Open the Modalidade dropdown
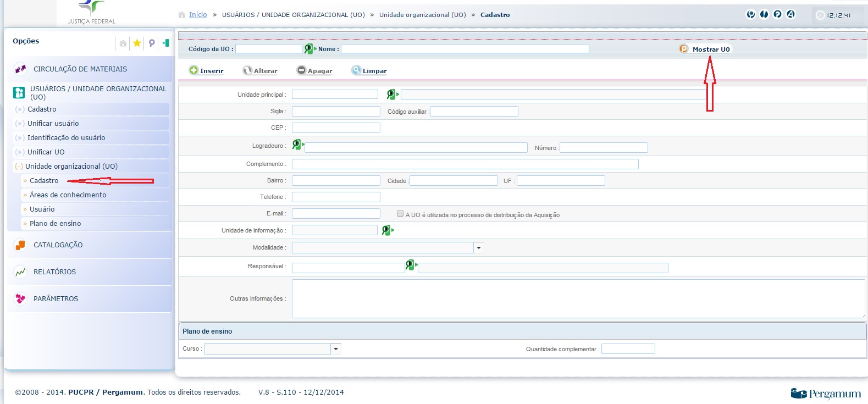Image resolution: width=868 pixels, height=404 pixels. [x=479, y=248]
